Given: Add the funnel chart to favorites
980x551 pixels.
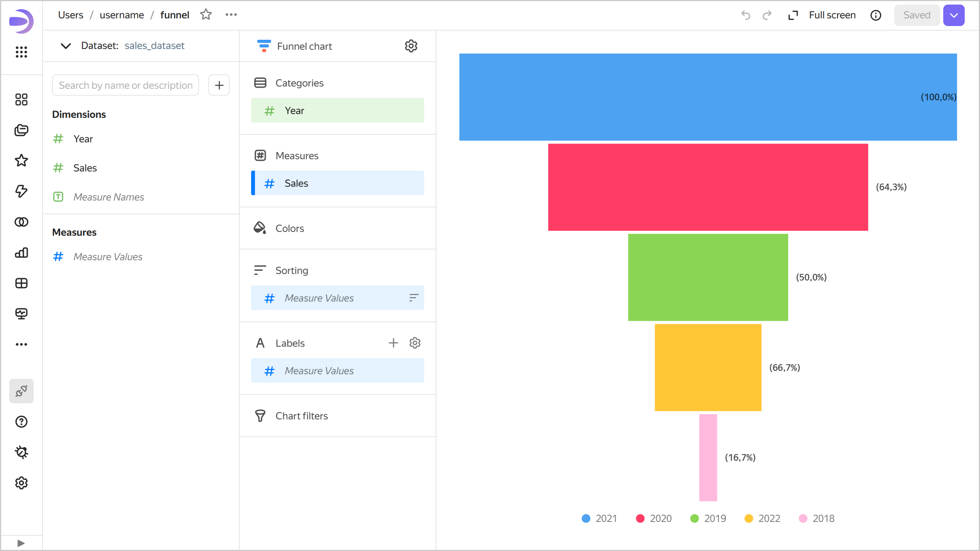Looking at the screenshot, I should point(206,15).
